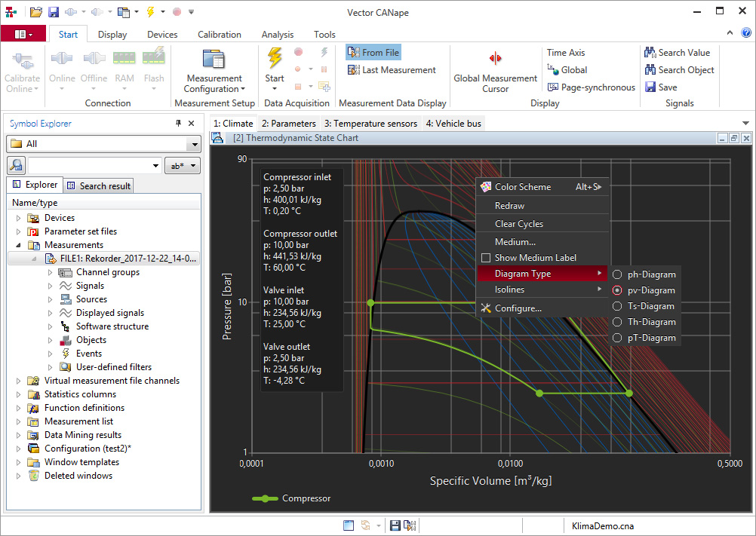This screenshot has width=756, height=536.
Task: Click the help question mark icon
Action: 746,32
